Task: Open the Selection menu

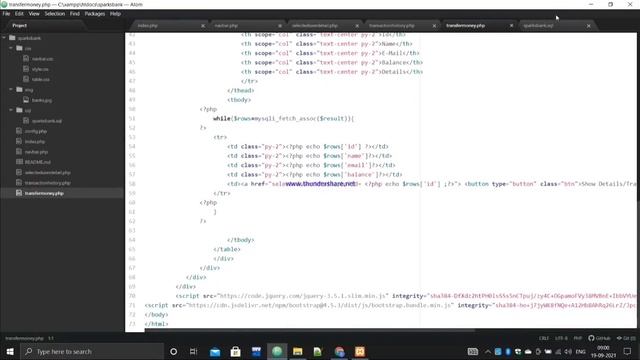Action: point(55,13)
